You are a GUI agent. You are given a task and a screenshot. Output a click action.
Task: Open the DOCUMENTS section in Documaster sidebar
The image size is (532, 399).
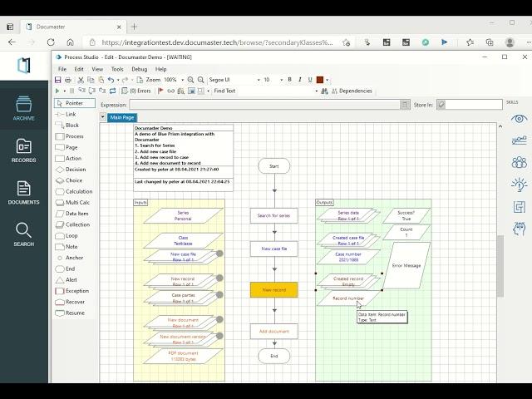[24, 193]
